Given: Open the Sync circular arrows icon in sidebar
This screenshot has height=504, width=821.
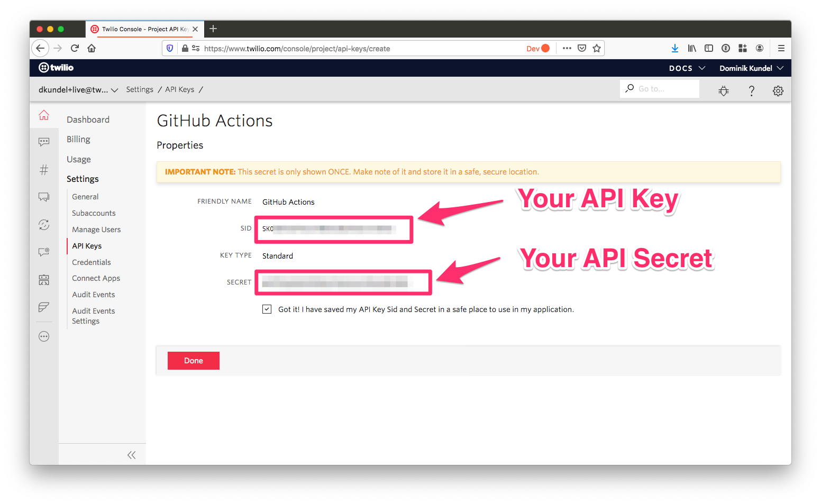Looking at the screenshot, I should click(44, 225).
